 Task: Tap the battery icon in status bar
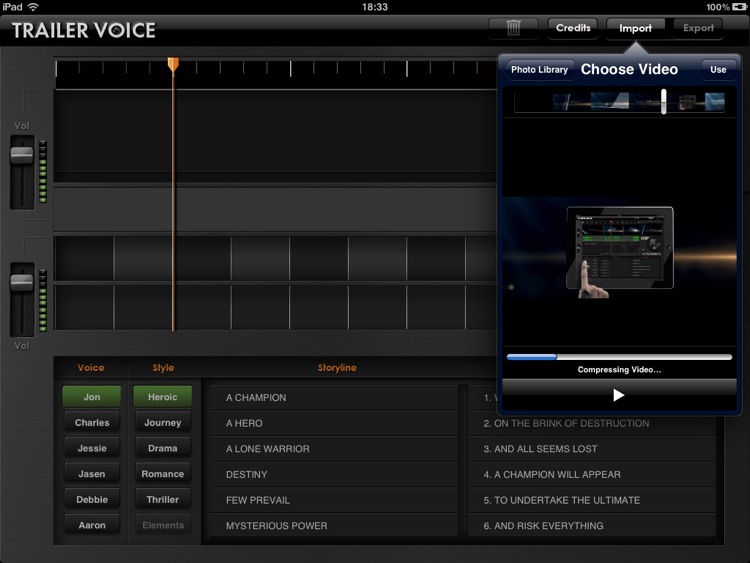(x=739, y=7)
